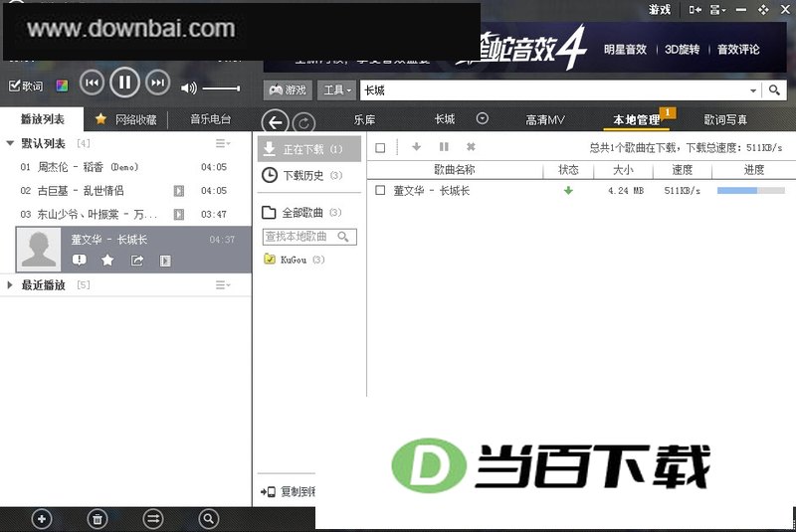Click the search magnifier button
The width and height of the screenshot is (796, 532).
[774, 90]
